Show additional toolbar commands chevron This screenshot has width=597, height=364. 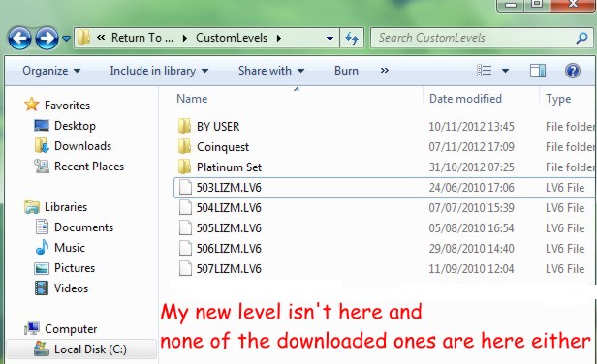coord(385,70)
